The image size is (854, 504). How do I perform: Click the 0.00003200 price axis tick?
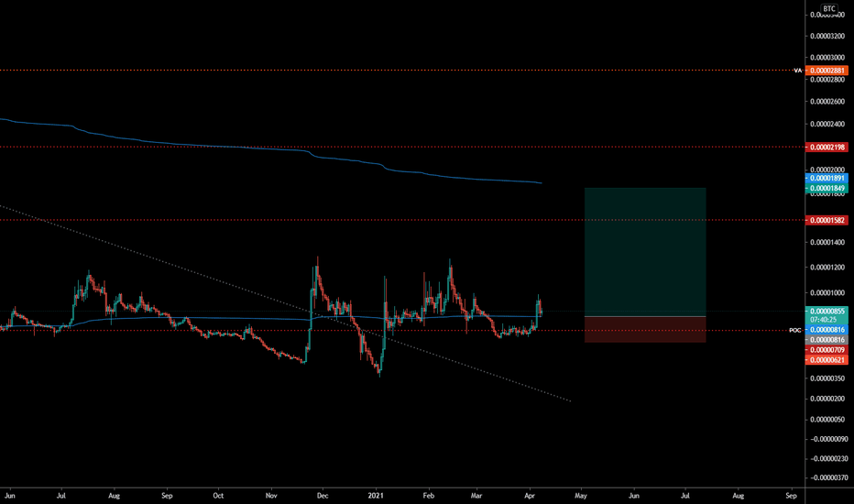[827, 37]
